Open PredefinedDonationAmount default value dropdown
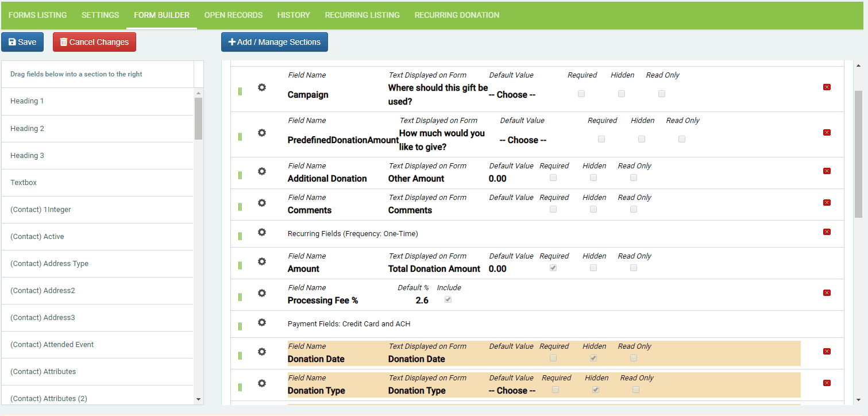868x416 pixels. pyautogui.click(x=523, y=140)
